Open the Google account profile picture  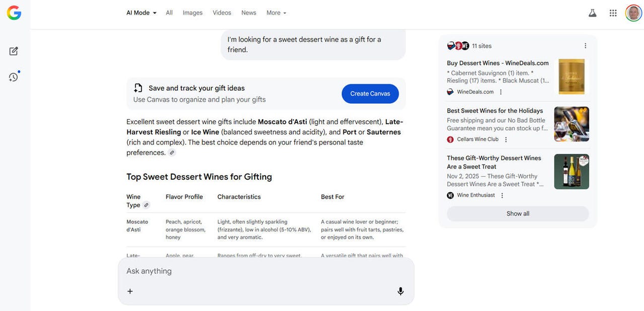(x=633, y=13)
